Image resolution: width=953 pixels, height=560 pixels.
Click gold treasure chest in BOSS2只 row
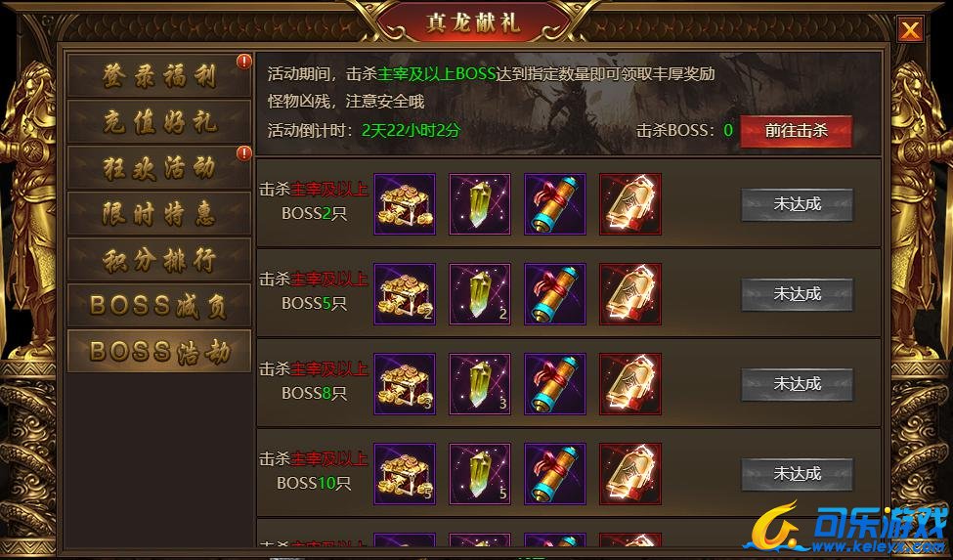point(405,204)
